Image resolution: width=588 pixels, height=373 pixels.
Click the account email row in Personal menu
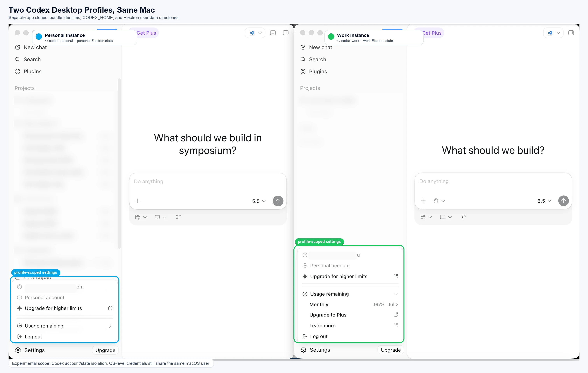[x=65, y=287]
